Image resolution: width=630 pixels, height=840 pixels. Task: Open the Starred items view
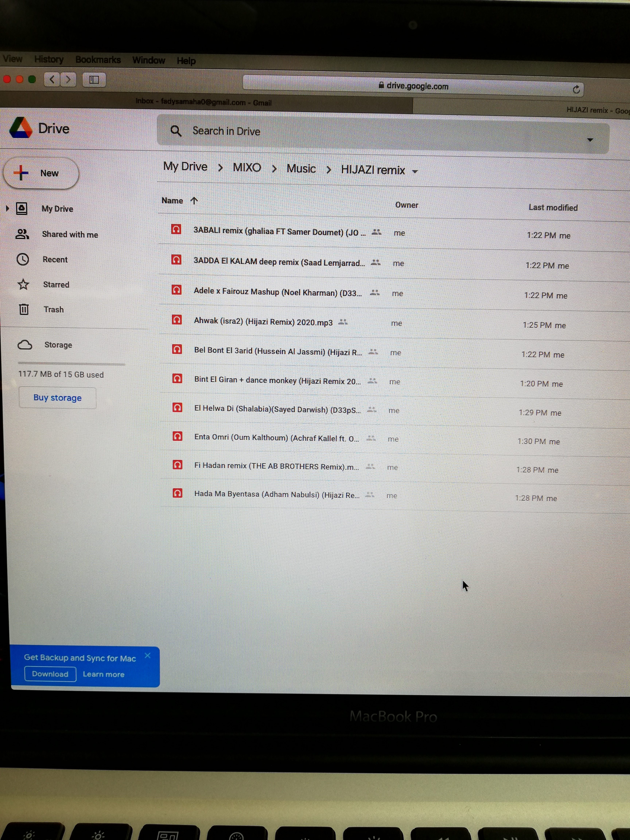[x=56, y=284]
